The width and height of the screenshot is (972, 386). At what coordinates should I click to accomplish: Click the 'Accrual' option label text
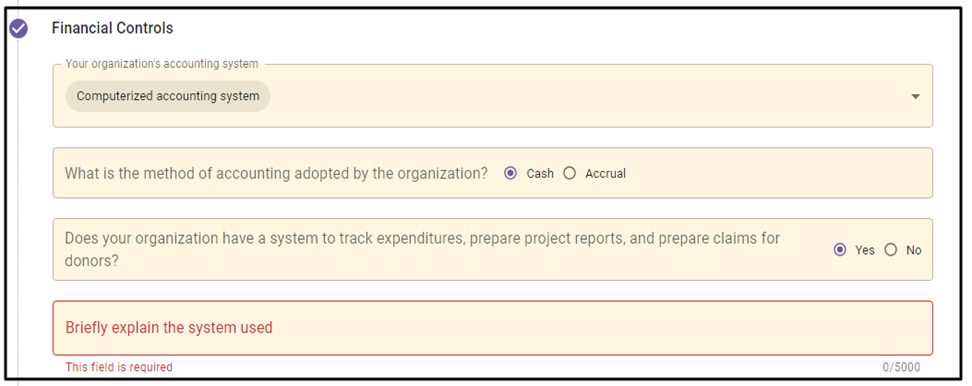pyautogui.click(x=605, y=174)
